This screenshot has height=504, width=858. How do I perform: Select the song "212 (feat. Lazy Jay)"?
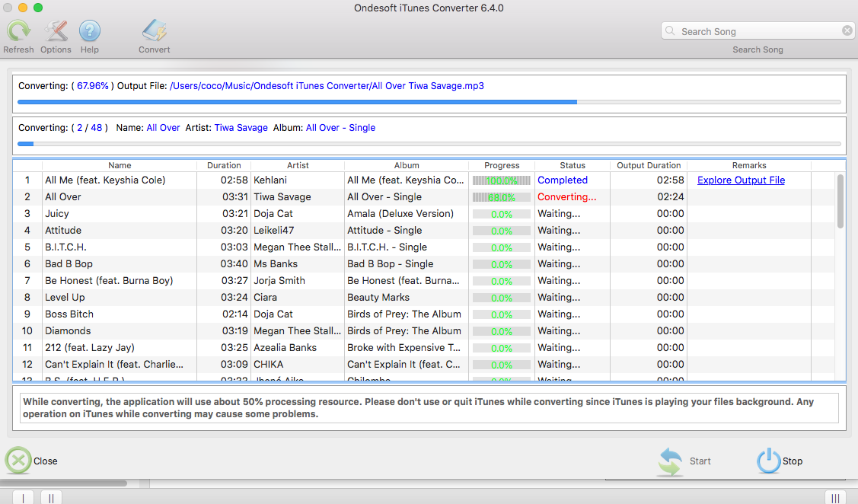pyautogui.click(x=90, y=347)
